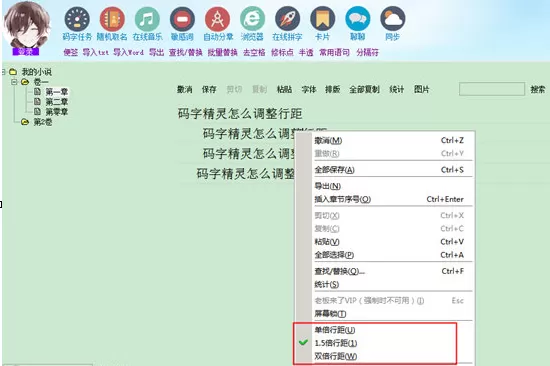
Task: Select 第2卷 volume in tree
Action: click(42, 122)
